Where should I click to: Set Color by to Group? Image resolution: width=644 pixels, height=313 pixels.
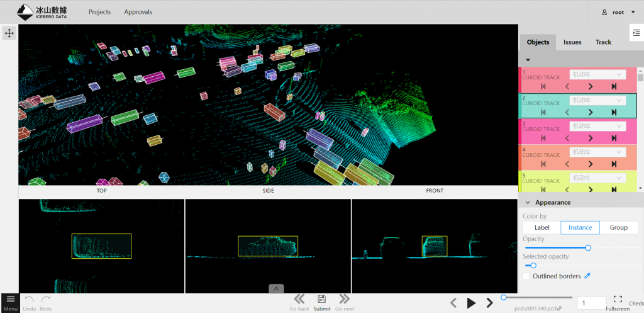click(x=618, y=227)
